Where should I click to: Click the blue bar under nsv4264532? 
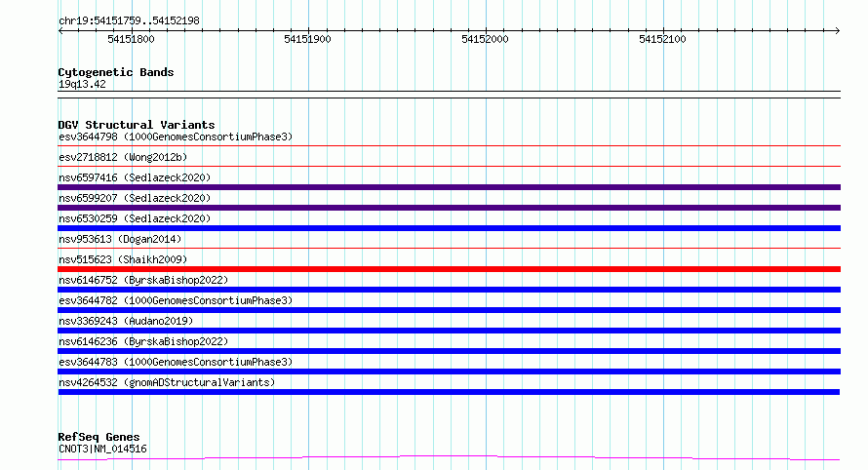[449, 392]
